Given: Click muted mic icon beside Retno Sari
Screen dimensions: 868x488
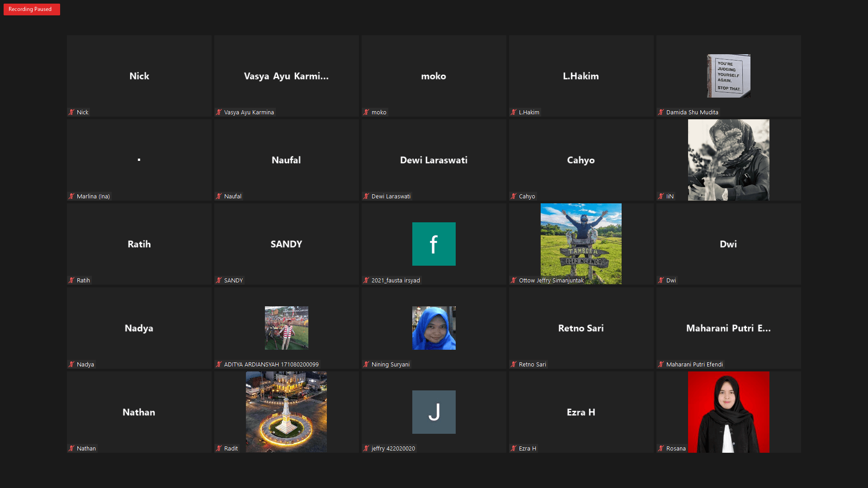Looking at the screenshot, I should (x=514, y=365).
